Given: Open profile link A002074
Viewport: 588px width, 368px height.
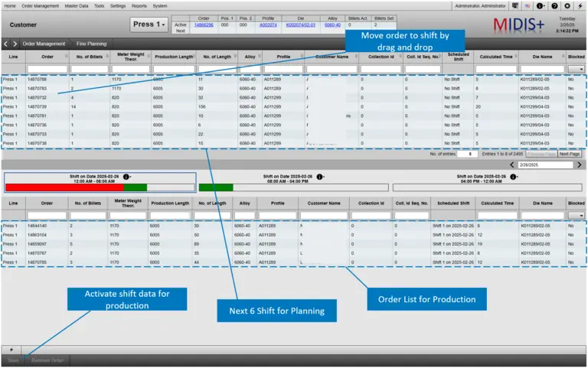Looking at the screenshot, I should pos(268,24).
